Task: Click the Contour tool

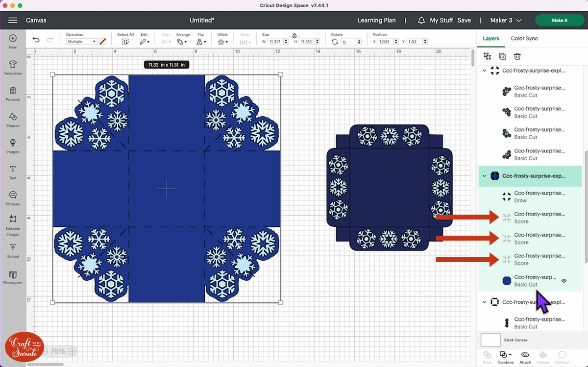Action: pyautogui.click(x=562, y=357)
